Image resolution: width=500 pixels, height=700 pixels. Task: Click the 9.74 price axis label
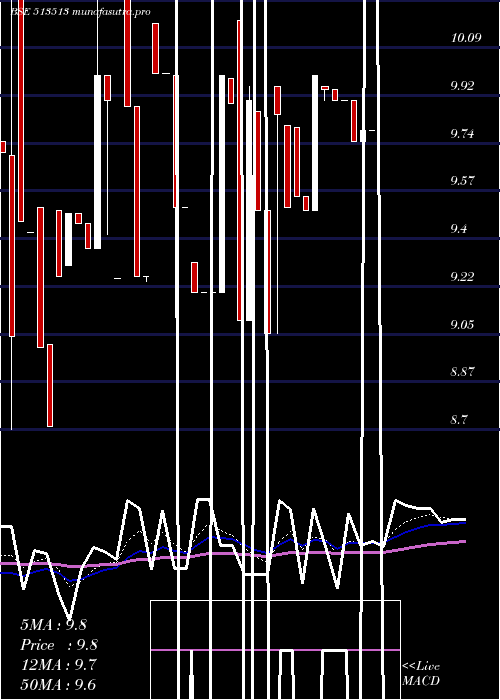pyautogui.click(x=462, y=133)
